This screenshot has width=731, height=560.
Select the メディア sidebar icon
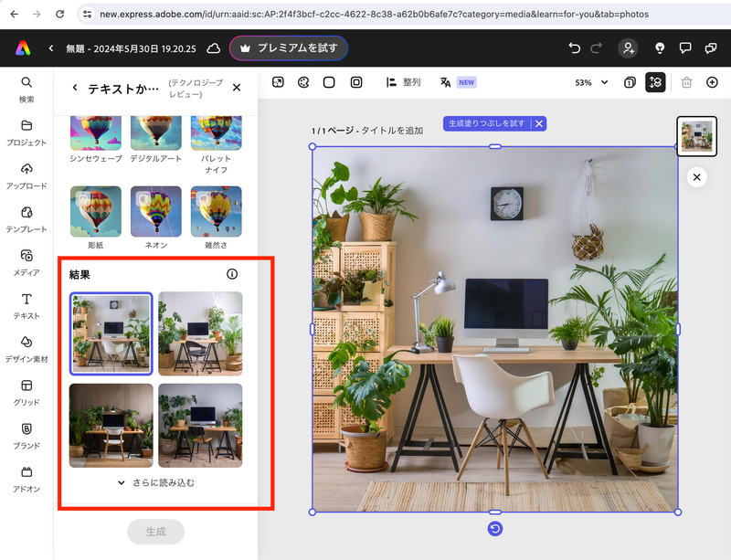point(26,265)
